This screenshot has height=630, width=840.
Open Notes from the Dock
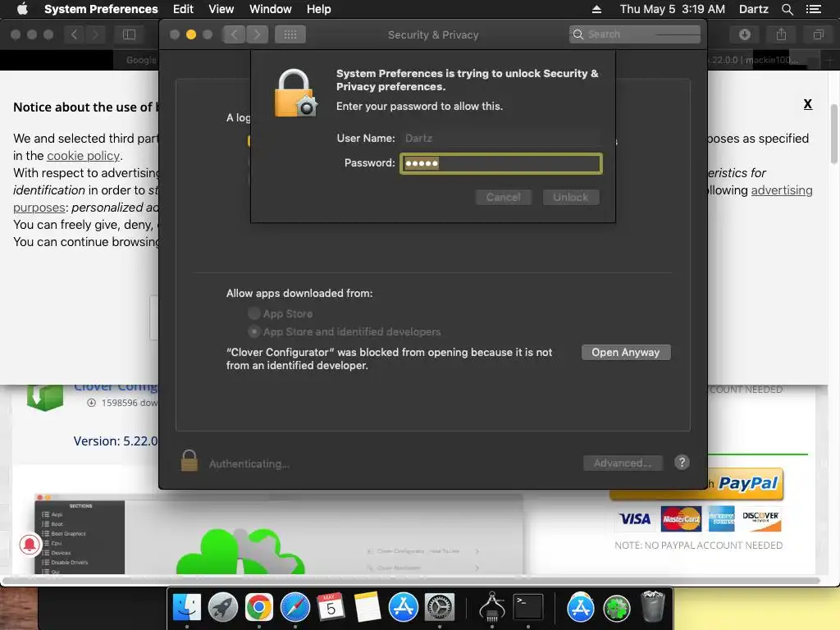[367, 608]
